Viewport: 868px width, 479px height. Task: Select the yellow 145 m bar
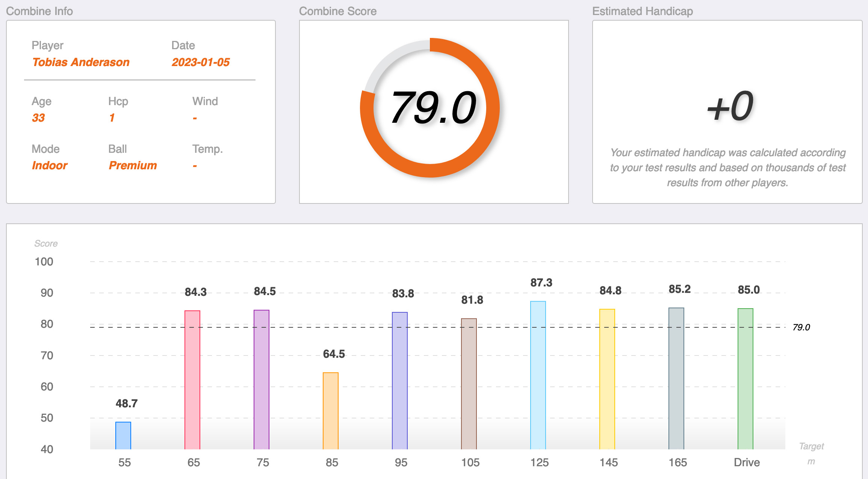coord(607,379)
